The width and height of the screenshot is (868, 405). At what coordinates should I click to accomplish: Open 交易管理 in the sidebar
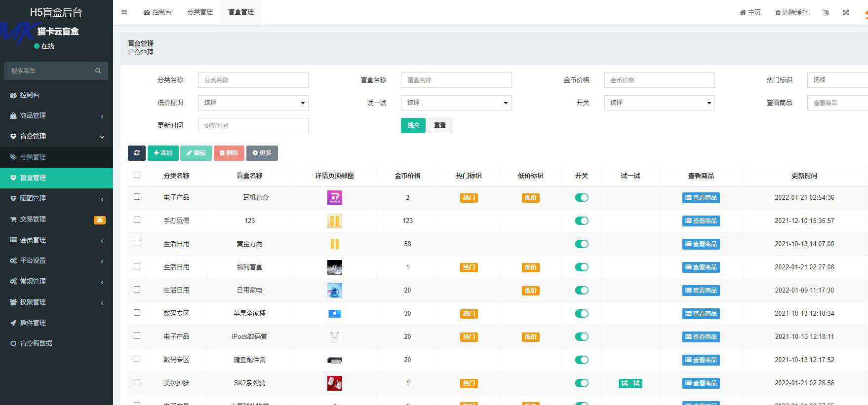56,219
